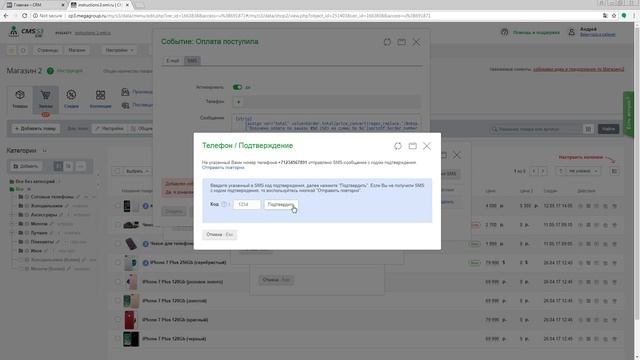Select the Все без категорий tree item

click(35, 181)
